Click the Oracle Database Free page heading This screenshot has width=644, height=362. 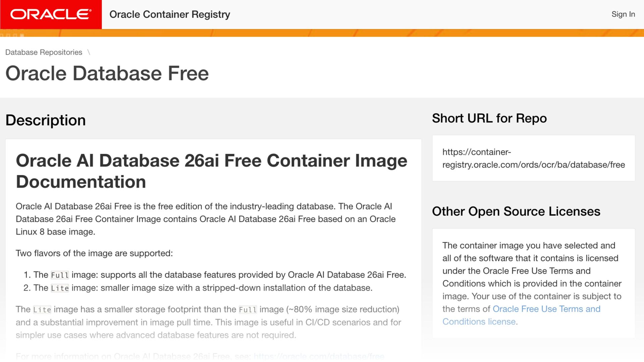(107, 73)
